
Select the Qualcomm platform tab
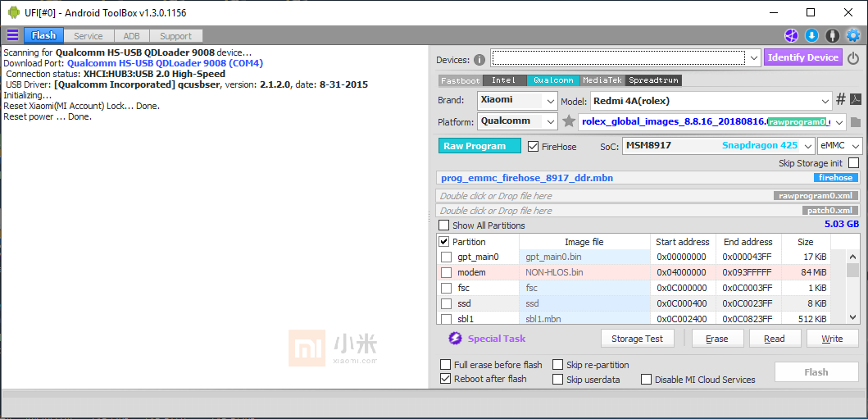coord(553,80)
